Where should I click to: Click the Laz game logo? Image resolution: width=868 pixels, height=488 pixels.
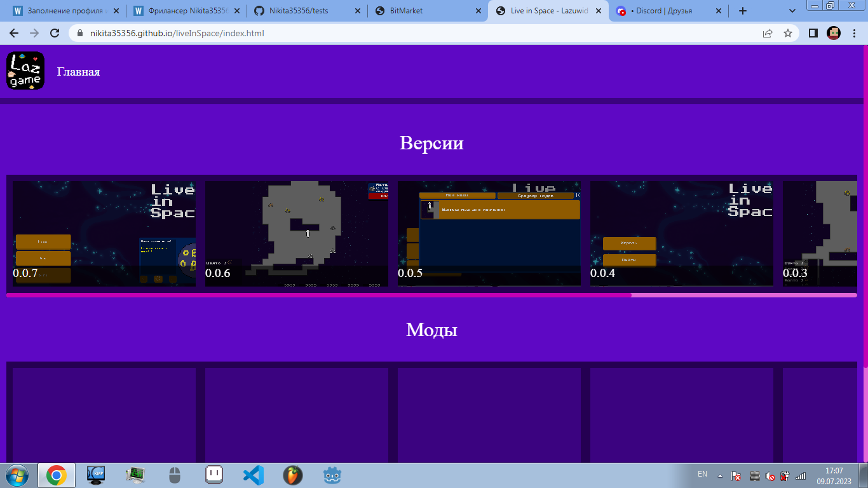[25, 71]
